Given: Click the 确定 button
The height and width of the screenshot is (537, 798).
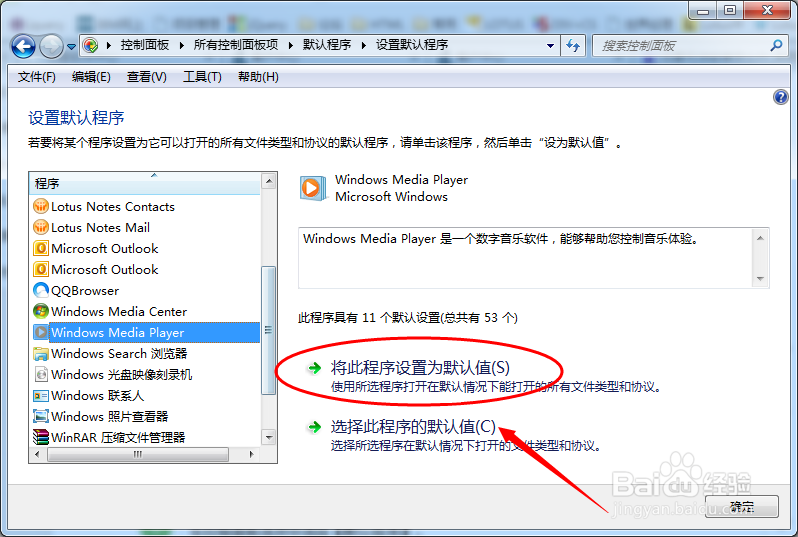Looking at the screenshot, I should tap(742, 506).
